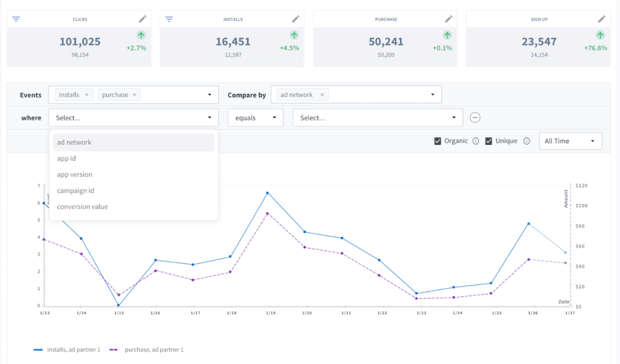The width and height of the screenshot is (620, 364).
Task: Open the All Time date range dropdown
Action: pos(570,141)
